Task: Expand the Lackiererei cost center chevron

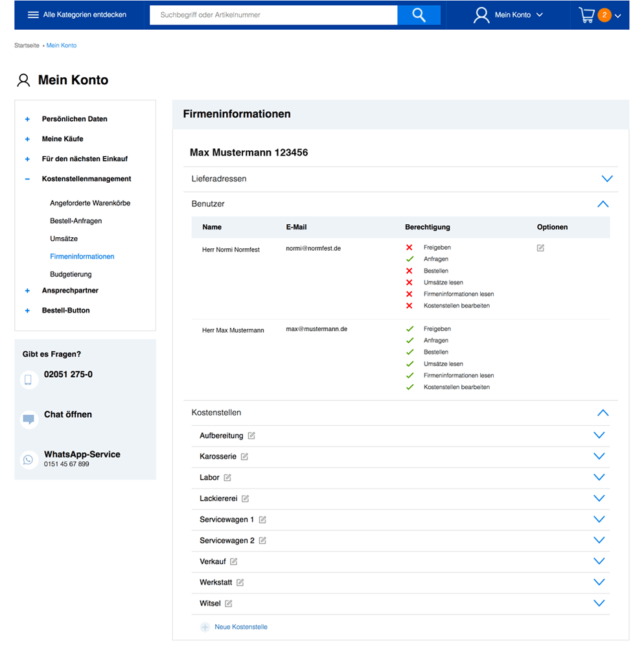Action: pyautogui.click(x=599, y=498)
